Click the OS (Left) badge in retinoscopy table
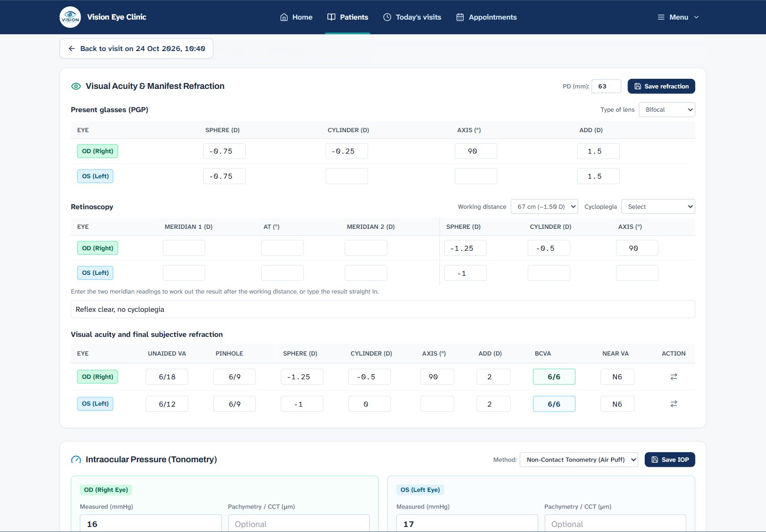The width and height of the screenshot is (766, 532). pos(95,273)
